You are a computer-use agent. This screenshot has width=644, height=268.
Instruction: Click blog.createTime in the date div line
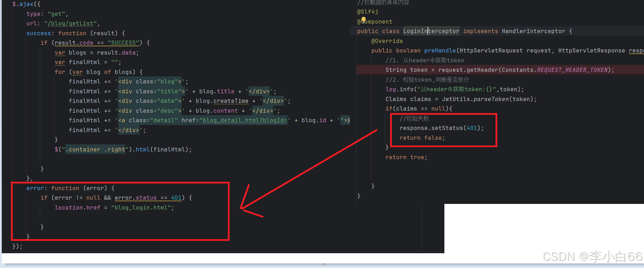(x=222, y=101)
